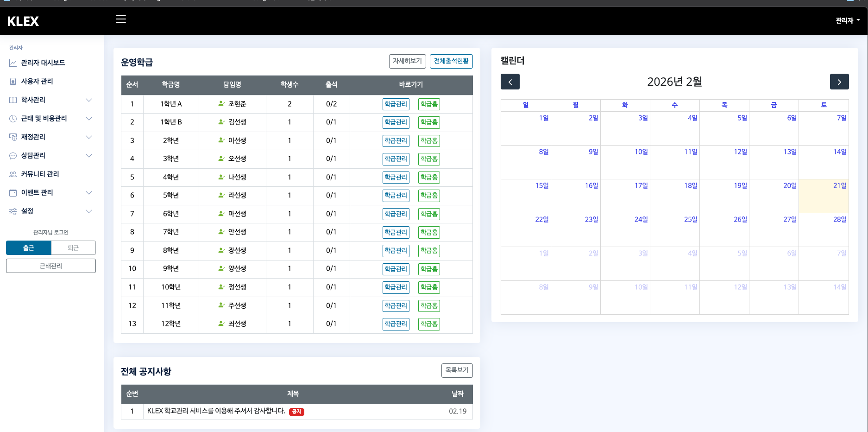
Task: Click the next month arrow on the calendar
Action: [x=839, y=82]
